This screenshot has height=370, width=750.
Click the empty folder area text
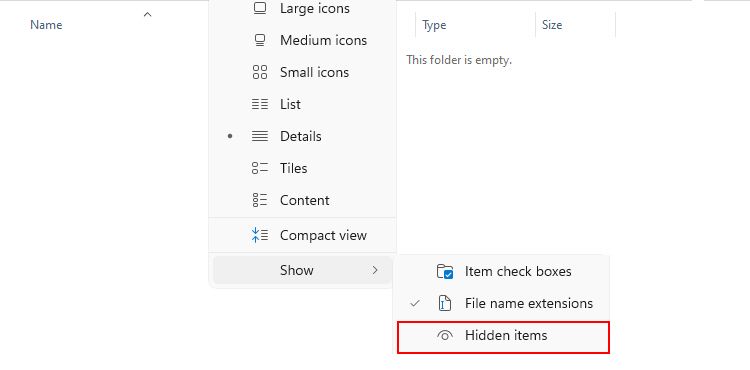click(459, 60)
